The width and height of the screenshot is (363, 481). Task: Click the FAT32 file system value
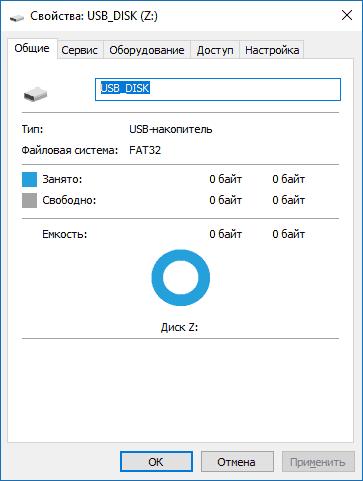click(x=145, y=150)
